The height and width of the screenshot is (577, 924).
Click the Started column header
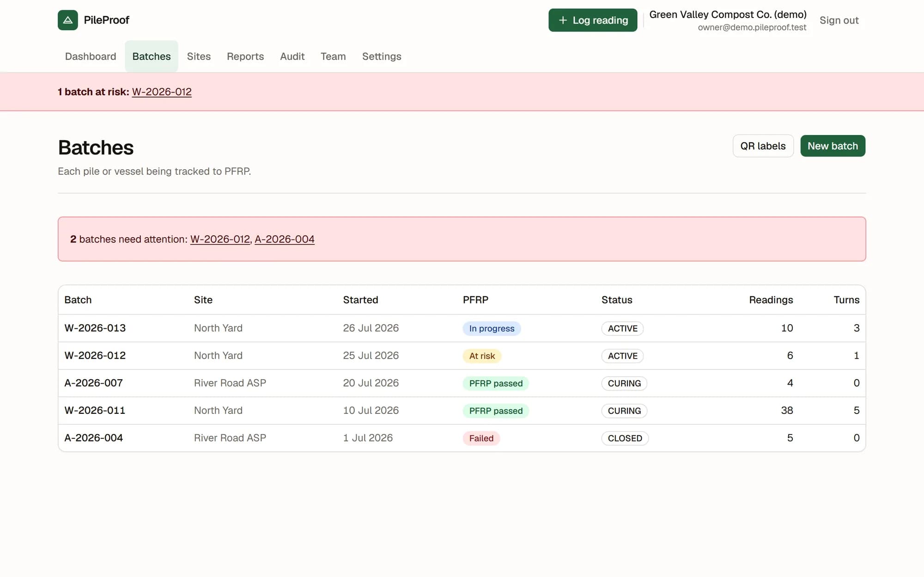click(x=360, y=300)
